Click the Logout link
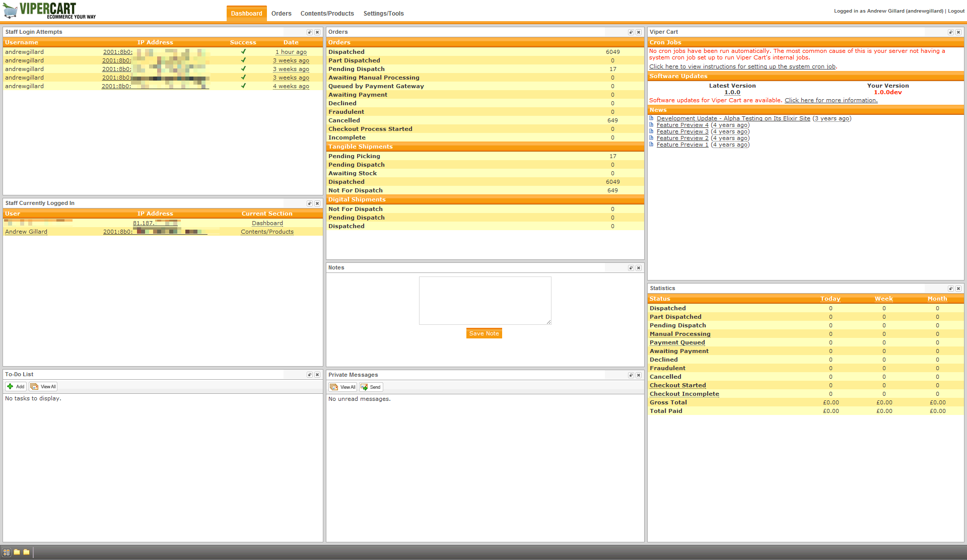The width and height of the screenshot is (967, 560). 956,11
